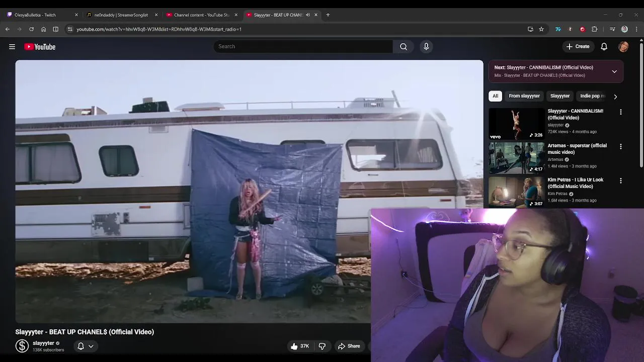
Task: Open the Chrome profile avatar
Action: [624, 29]
